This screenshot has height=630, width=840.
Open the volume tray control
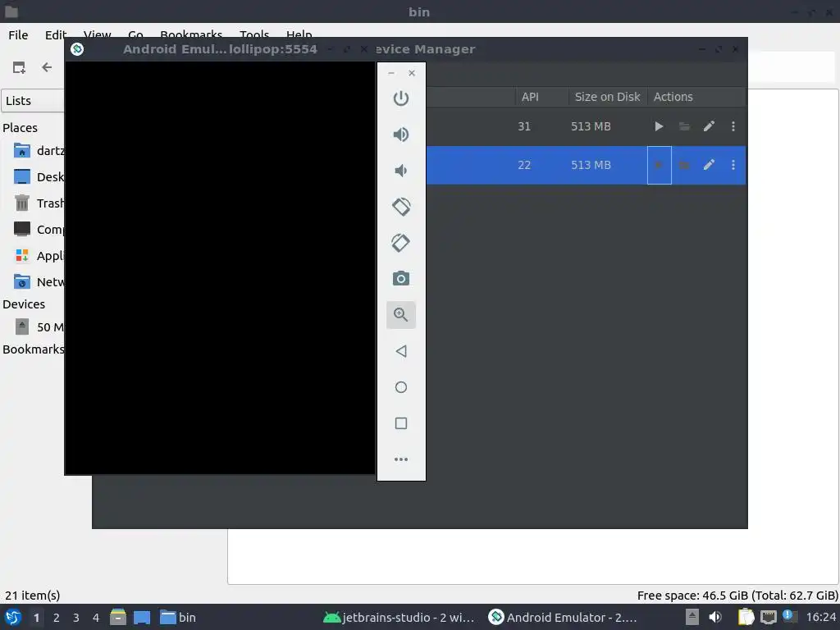pos(715,617)
